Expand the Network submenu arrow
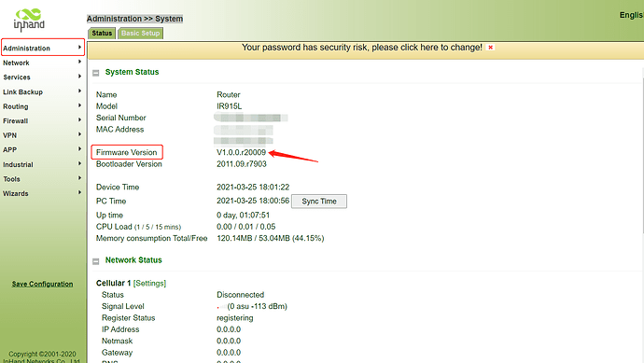 click(79, 62)
